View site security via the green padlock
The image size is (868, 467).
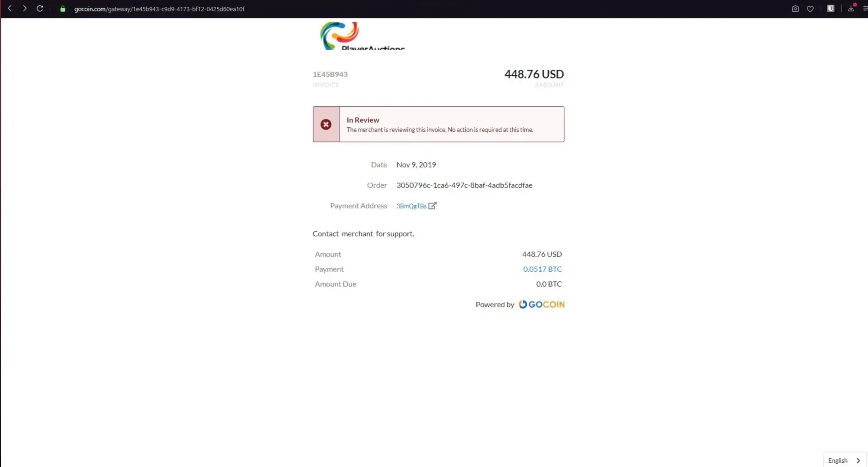coord(63,9)
